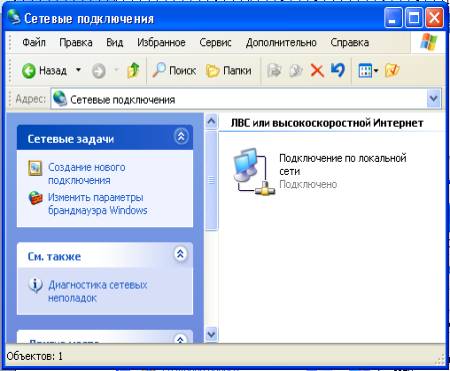
Task: Open the Дополнительно menu
Action: click(x=281, y=43)
